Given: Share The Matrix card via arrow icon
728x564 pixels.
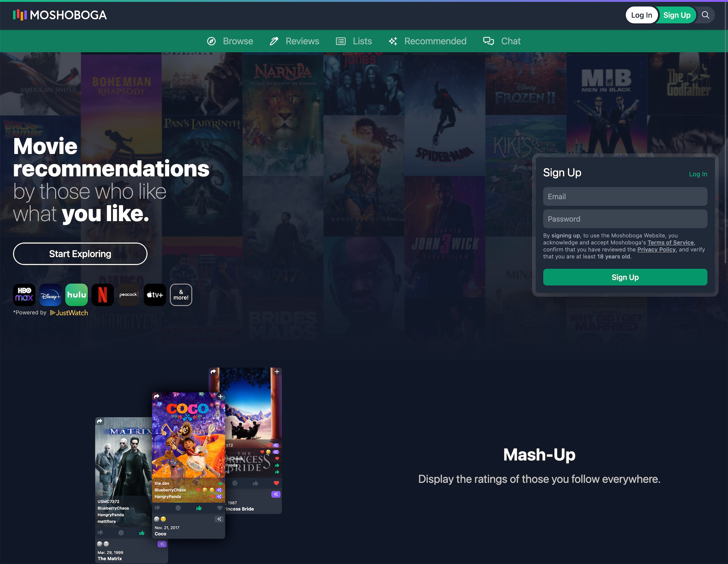Looking at the screenshot, I should tap(100, 421).
